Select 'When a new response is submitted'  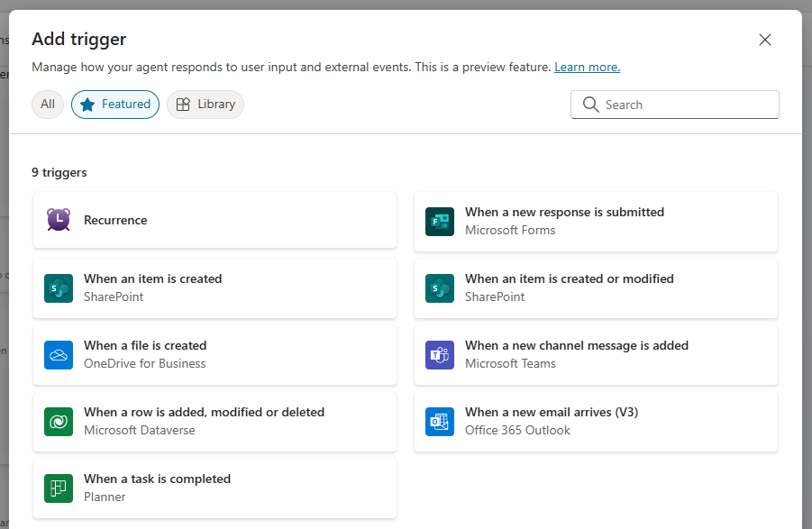coord(564,212)
